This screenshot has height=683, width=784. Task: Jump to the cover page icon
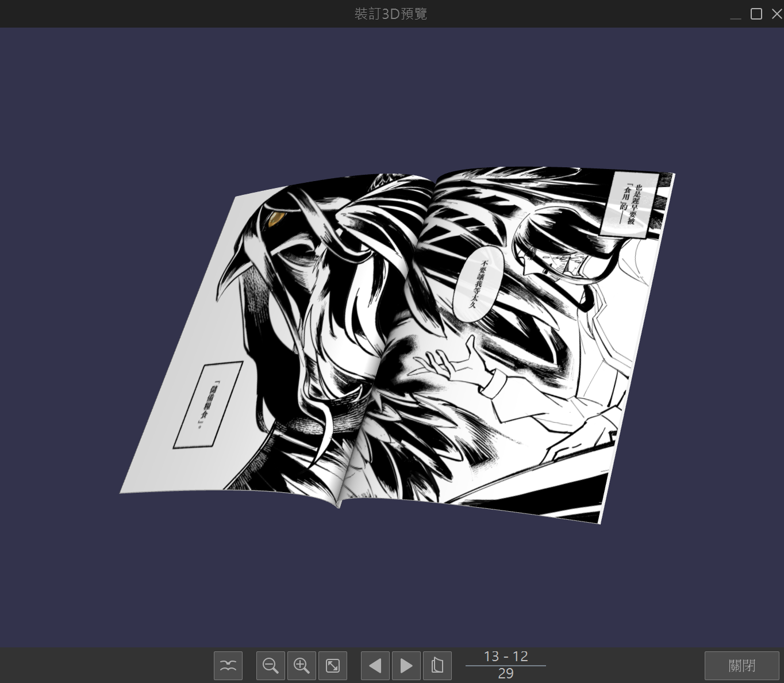[437, 666]
